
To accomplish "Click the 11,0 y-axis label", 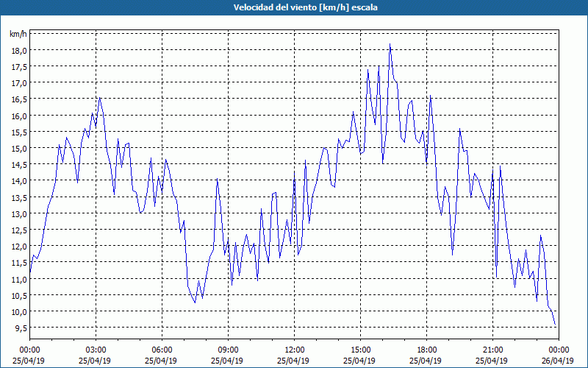I will click(21, 280).
